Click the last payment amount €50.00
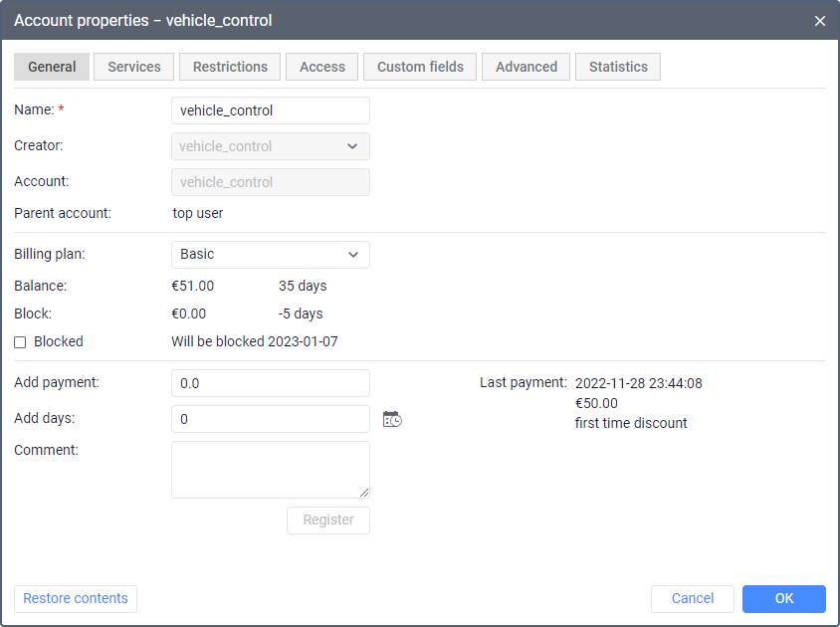Viewport: 840px width, 627px height. 596,403
